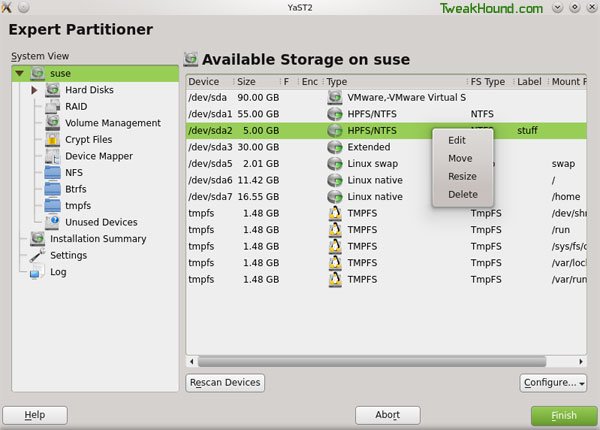The image size is (600, 430).
Task: Sort by the Size column header
Action: [x=256, y=81]
